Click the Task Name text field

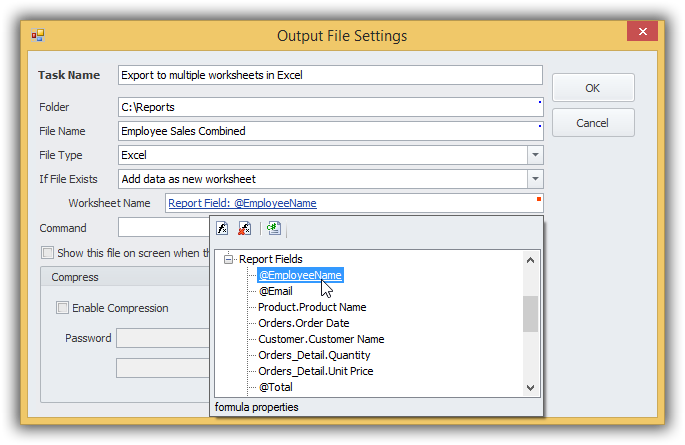click(x=329, y=75)
